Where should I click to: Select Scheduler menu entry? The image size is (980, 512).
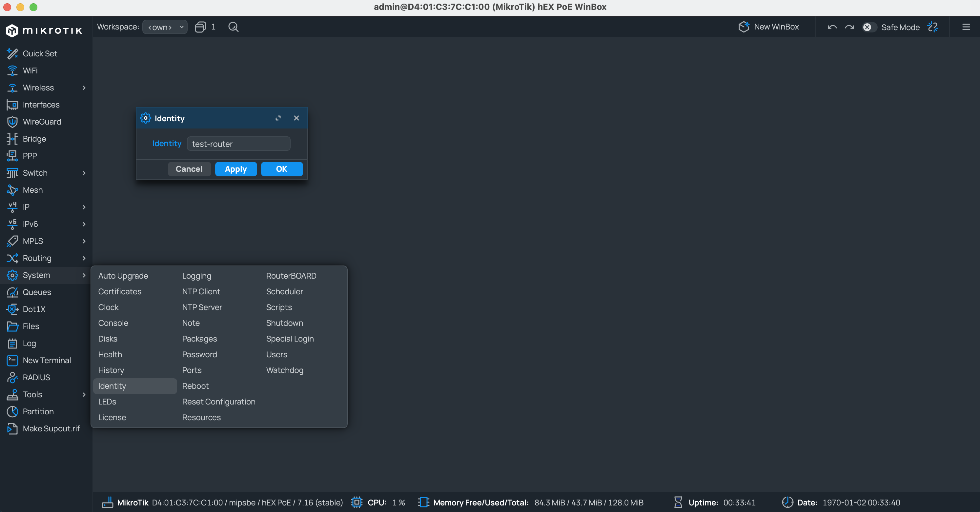(x=285, y=291)
